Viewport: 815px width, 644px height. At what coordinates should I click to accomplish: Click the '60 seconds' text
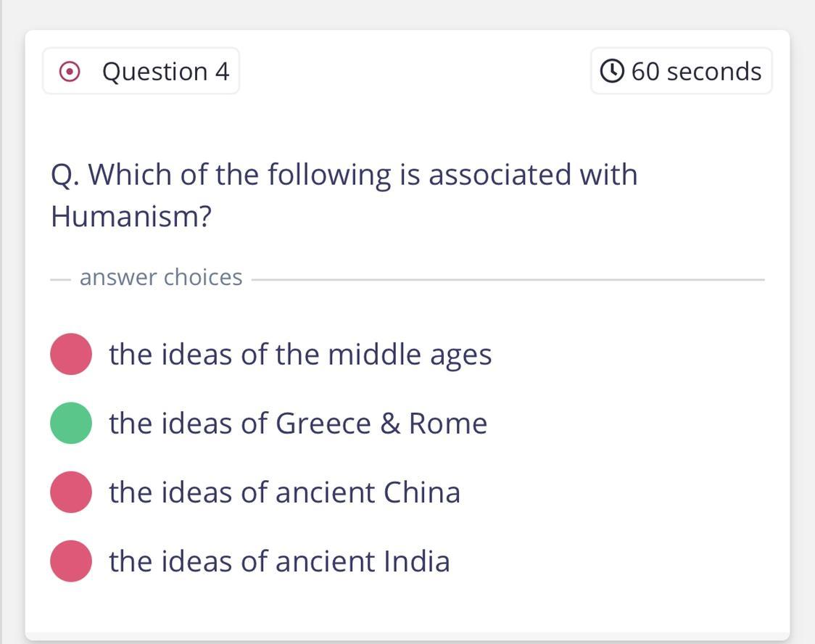(x=696, y=72)
